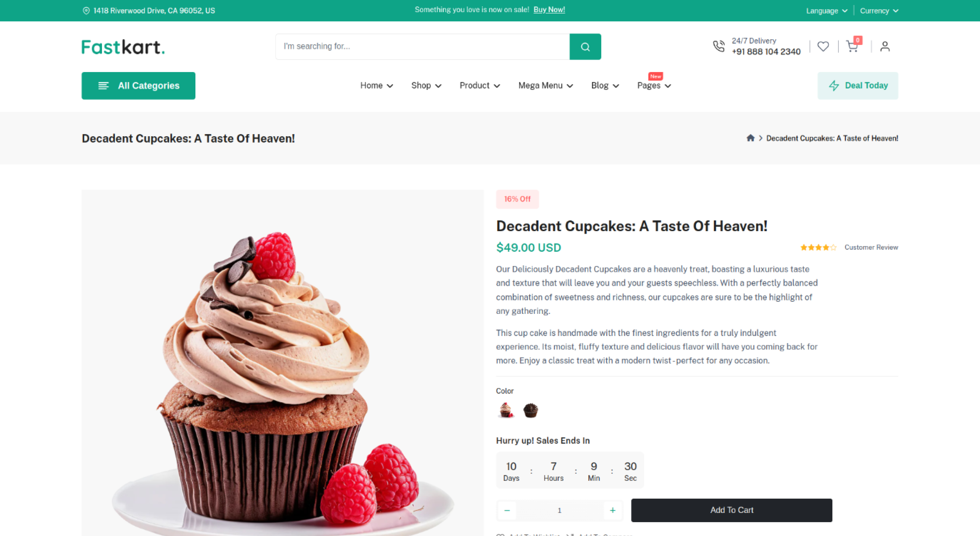Open the All Categories menu

pos(138,86)
